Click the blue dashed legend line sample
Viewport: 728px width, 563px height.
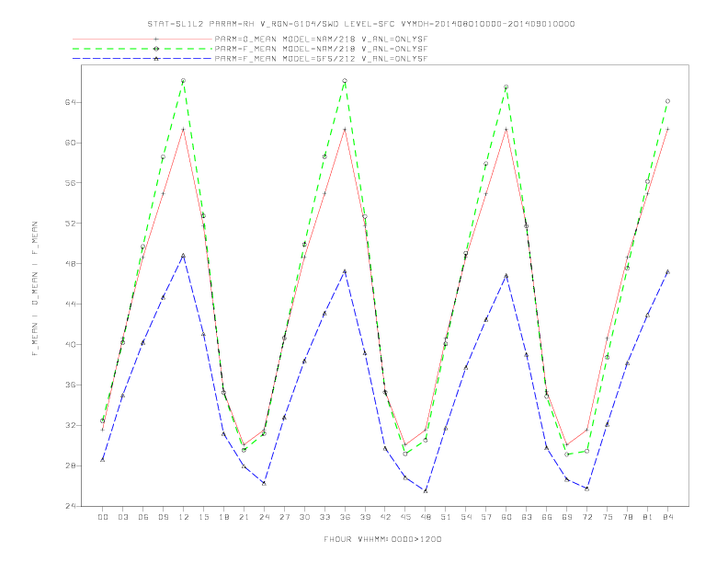coord(142,59)
